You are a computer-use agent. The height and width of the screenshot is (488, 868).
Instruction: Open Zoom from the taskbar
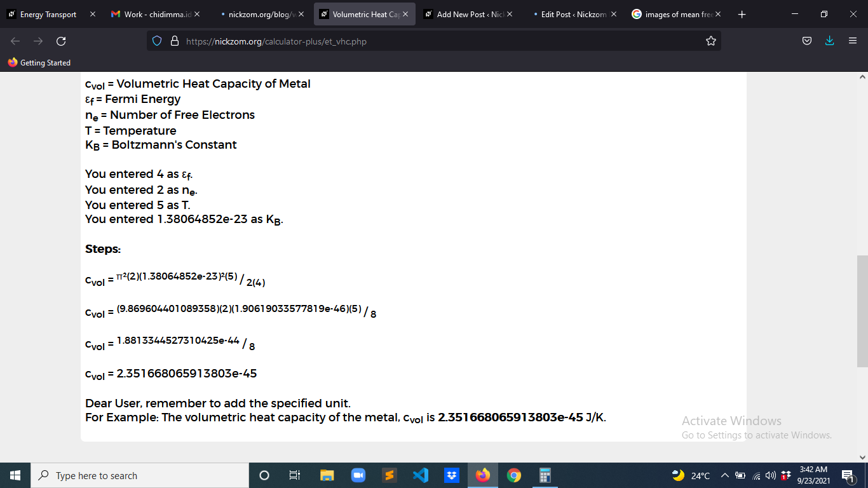[x=358, y=475]
